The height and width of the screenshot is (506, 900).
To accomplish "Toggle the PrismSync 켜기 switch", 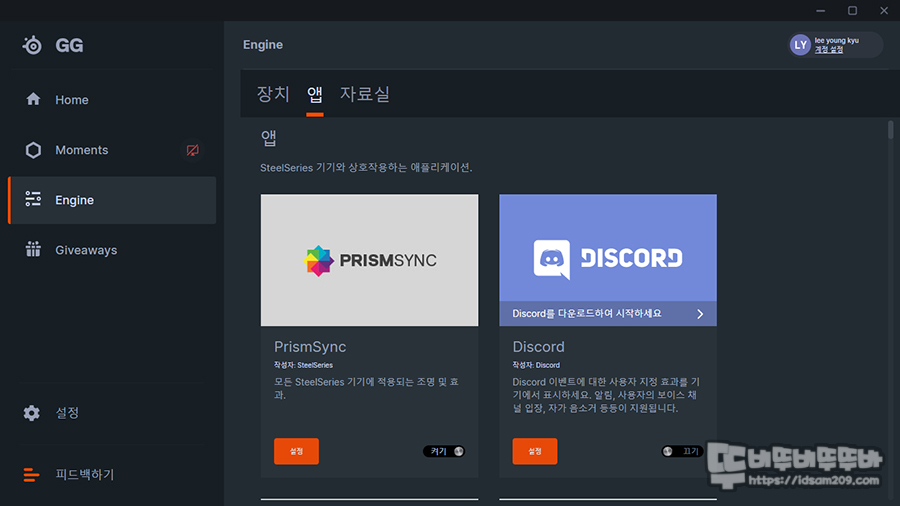I will pyautogui.click(x=444, y=451).
